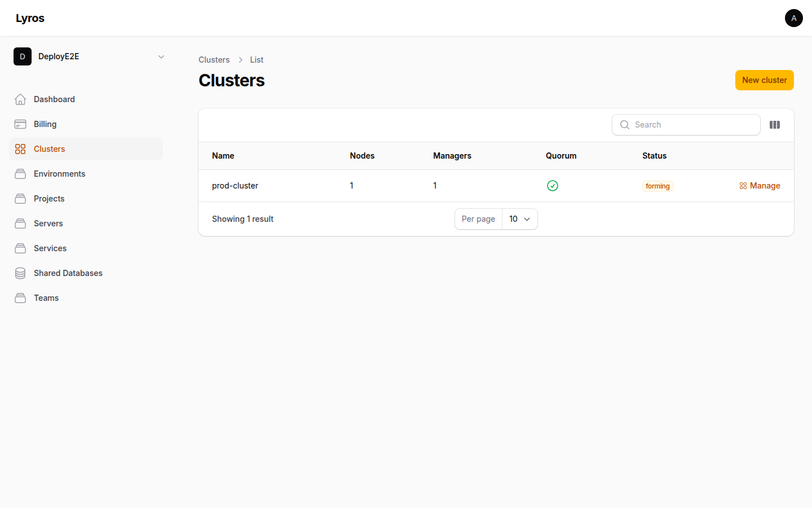Image resolution: width=812 pixels, height=508 pixels.
Task: Click the Showing 1 result text
Action: pos(242,219)
